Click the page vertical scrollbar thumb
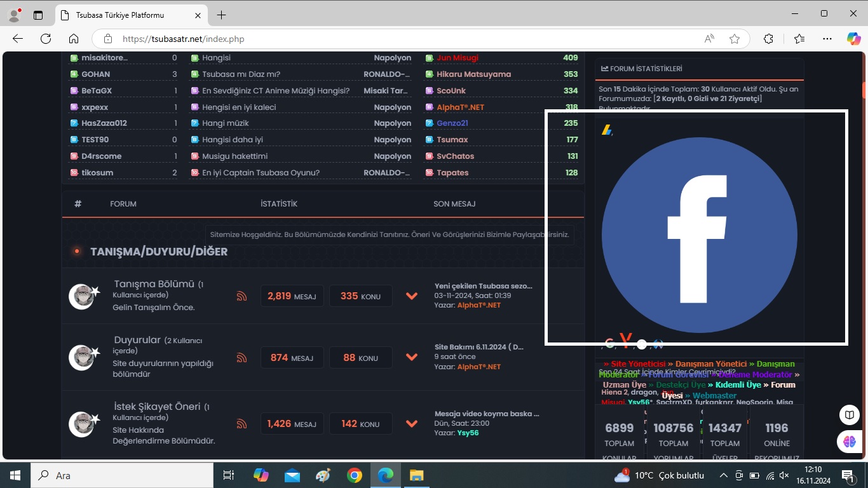Viewport: 868px width, 488px height. [864, 90]
